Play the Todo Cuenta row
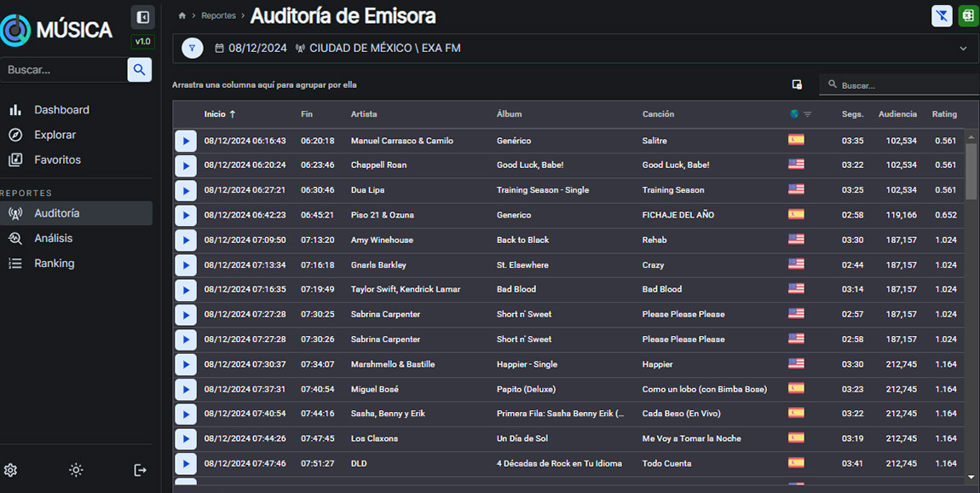The height and width of the screenshot is (493, 980). click(186, 464)
